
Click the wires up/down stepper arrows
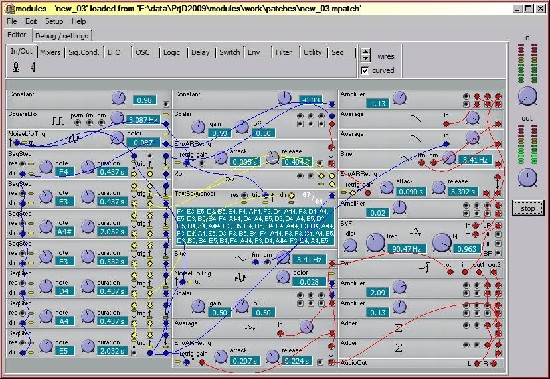pos(365,54)
